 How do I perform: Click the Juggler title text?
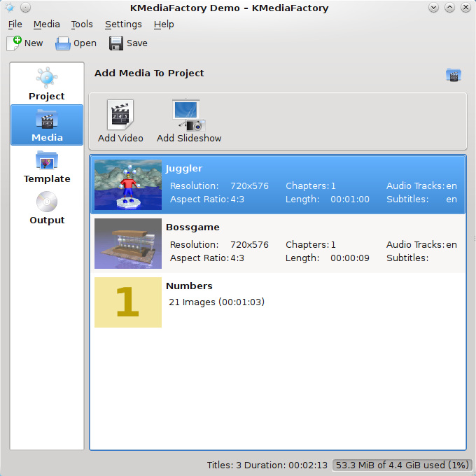pos(184,169)
